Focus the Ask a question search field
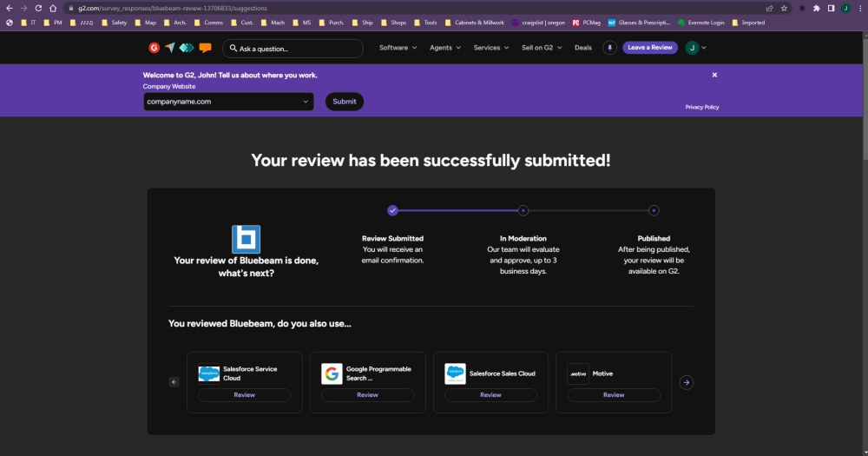Viewport: 868px width, 456px height. coord(293,49)
